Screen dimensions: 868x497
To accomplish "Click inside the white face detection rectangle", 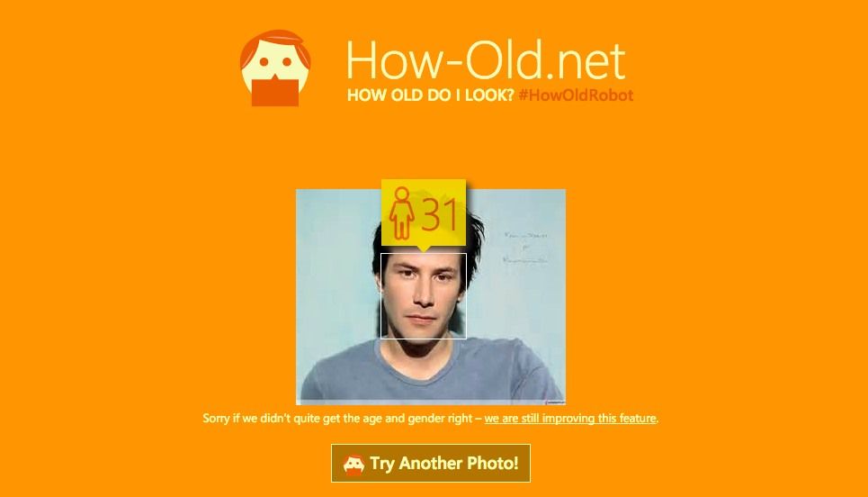I will point(424,296).
